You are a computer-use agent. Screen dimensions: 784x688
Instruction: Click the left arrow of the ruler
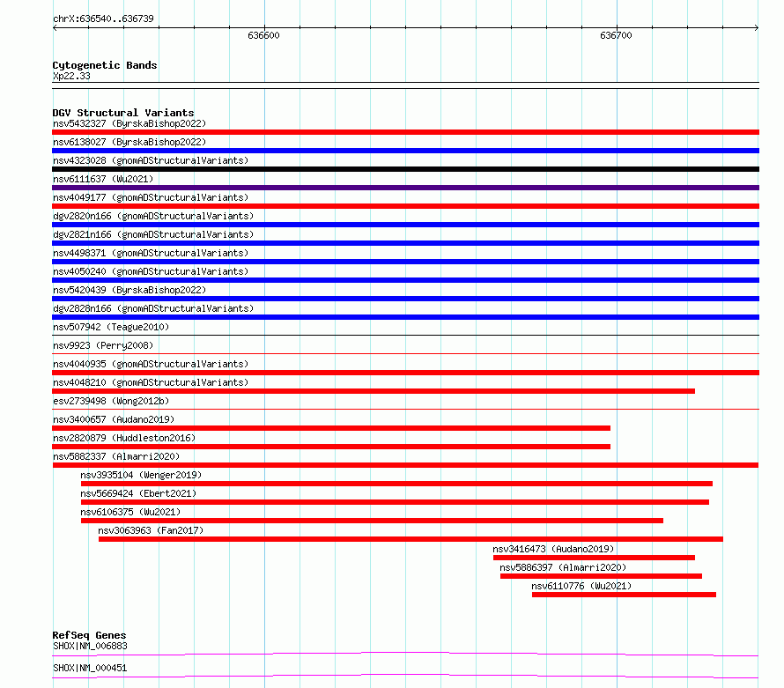(x=55, y=28)
